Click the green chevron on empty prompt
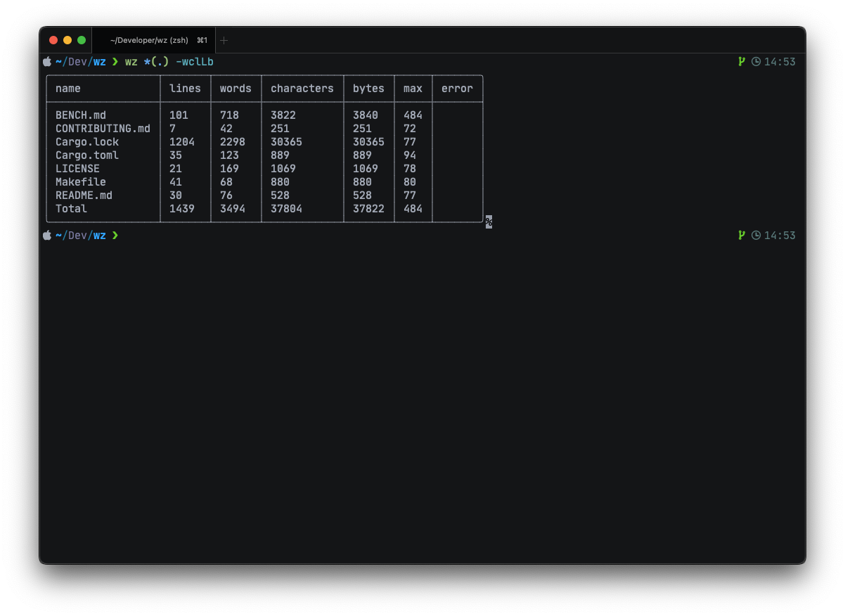This screenshot has height=616, width=845. pos(115,235)
